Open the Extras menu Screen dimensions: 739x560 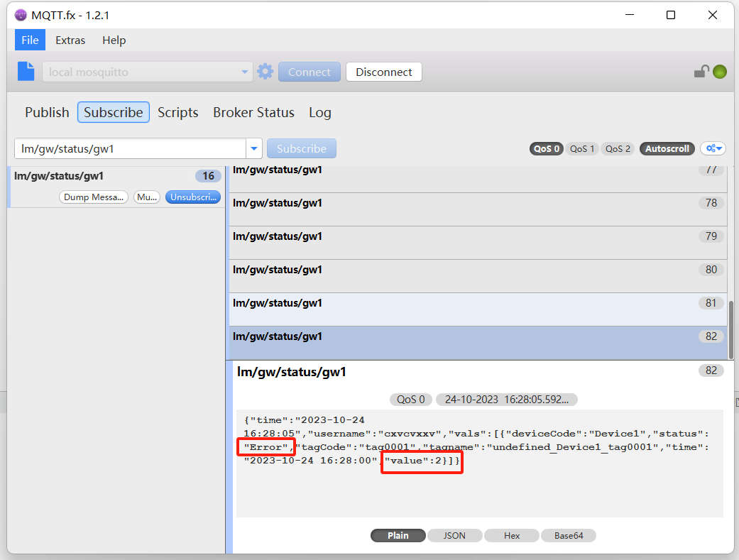click(x=70, y=40)
